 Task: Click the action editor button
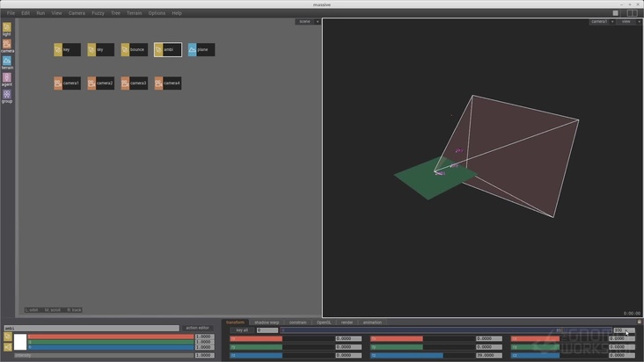pyautogui.click(x=197, y=328)
